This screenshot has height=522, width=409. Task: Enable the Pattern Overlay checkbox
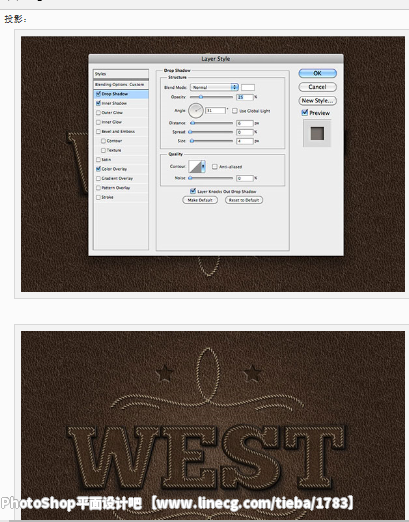98,188
